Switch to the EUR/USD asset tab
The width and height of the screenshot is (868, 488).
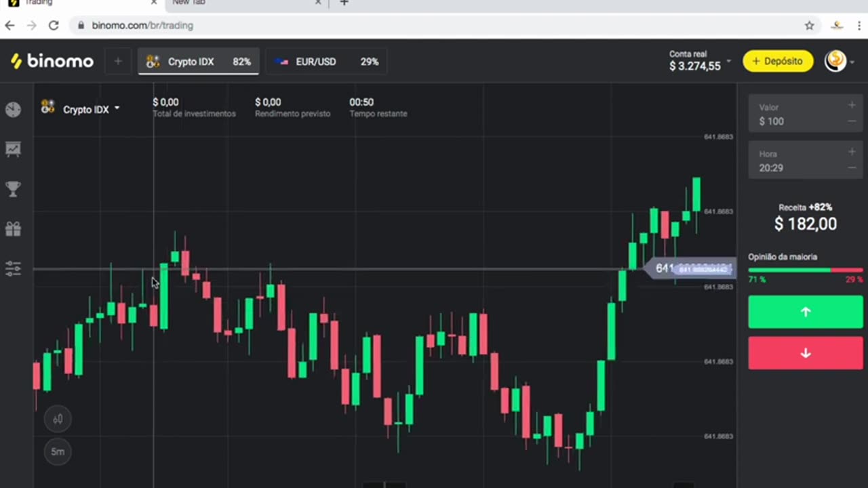(x=326, y=62)
